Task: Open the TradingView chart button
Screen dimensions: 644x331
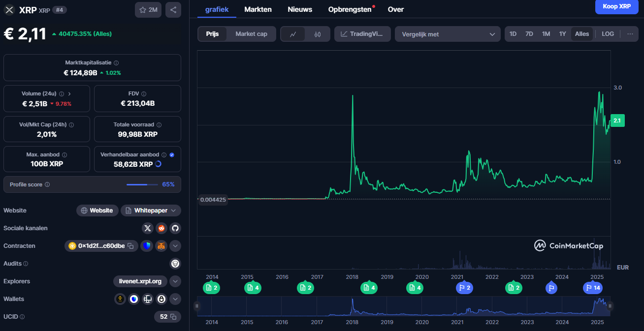Action: coord(362,34)
